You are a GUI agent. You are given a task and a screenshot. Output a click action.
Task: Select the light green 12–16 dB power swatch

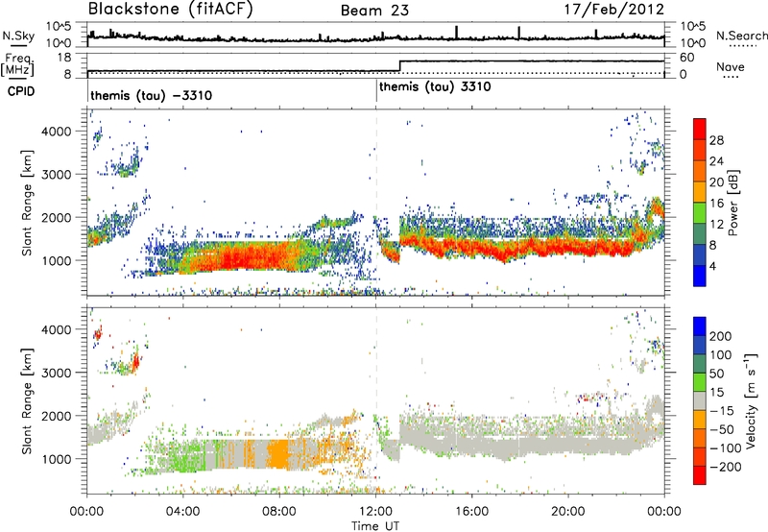tap(700, 213)
